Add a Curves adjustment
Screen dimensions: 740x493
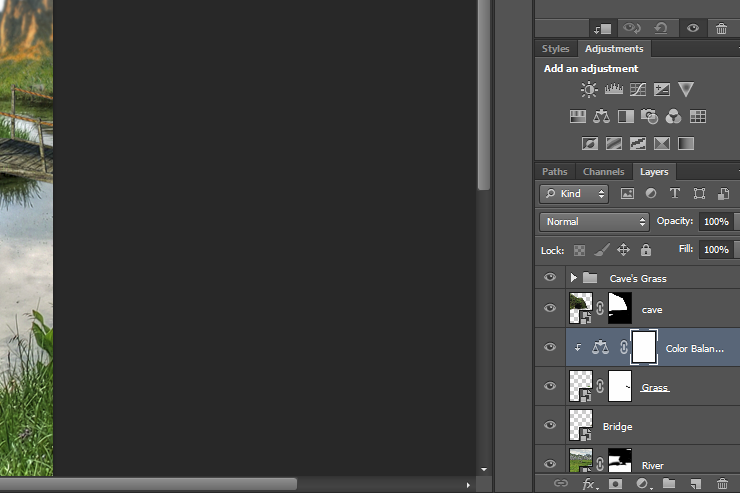[x=638, y=89]
